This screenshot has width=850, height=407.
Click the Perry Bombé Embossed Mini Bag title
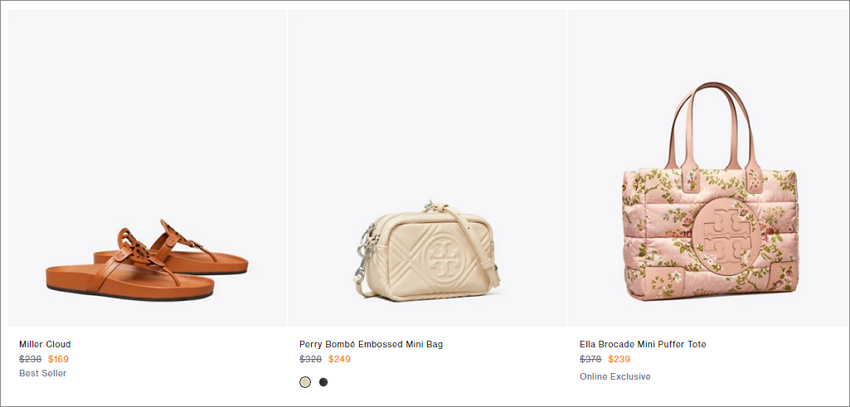(371, 344)
